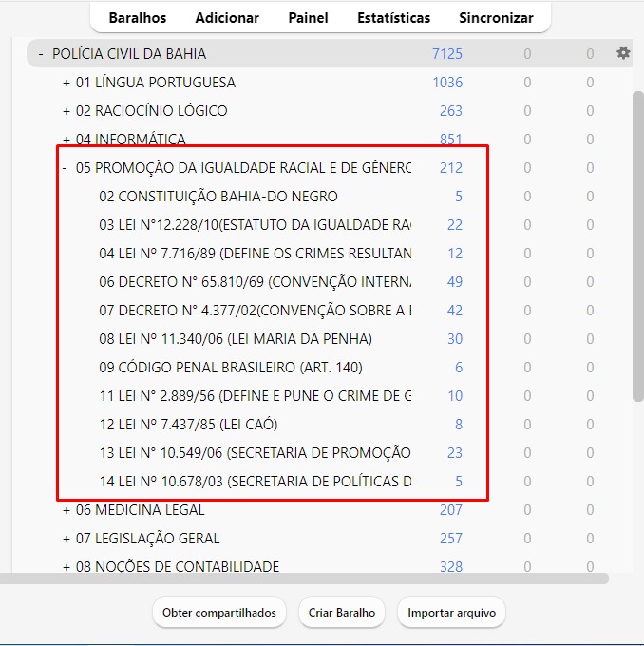Image resolution: width=644 pixels, height=646 pixels.
Task: Collapse 05 PROMOÇÃO DA IGUALDADE RACIAL deck
Action: click(x=65, y=168)
